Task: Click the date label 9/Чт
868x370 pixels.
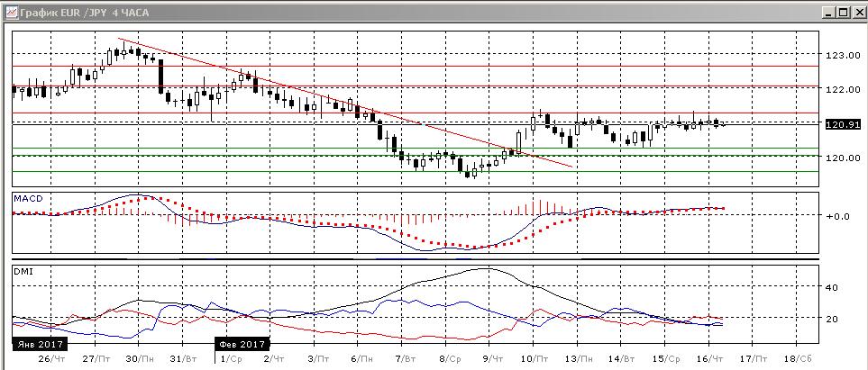Action: [494, 358]
